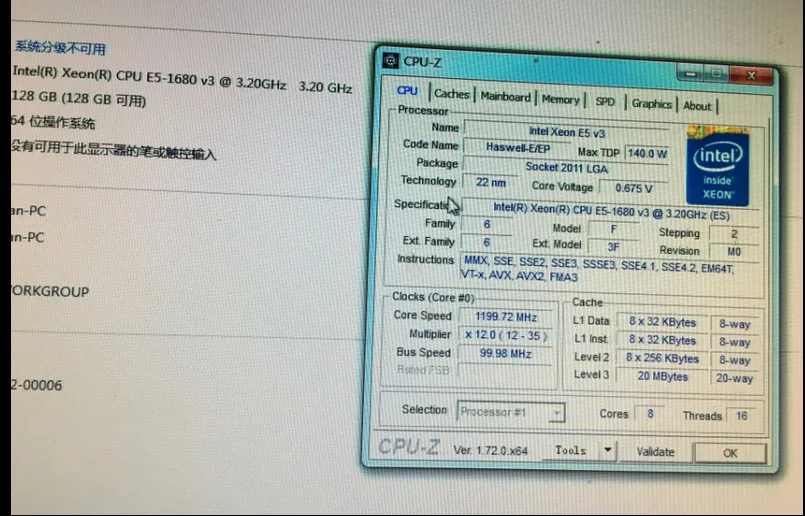This screenshot has width=805, height=516.
Task: Click the Specification field E5-1680 v3 (ES)
Action: [611, 211]
